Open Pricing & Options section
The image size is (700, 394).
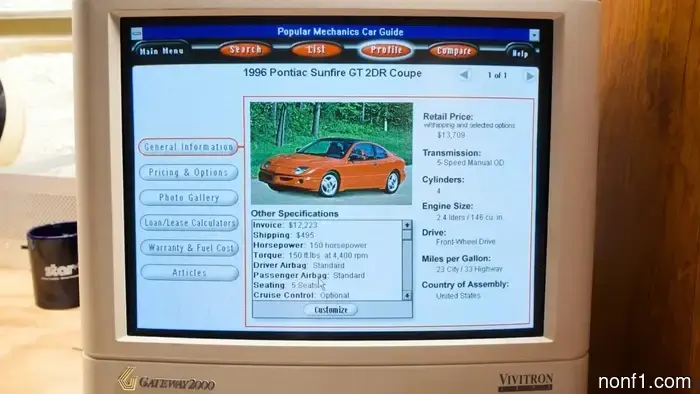coord(188,172)
